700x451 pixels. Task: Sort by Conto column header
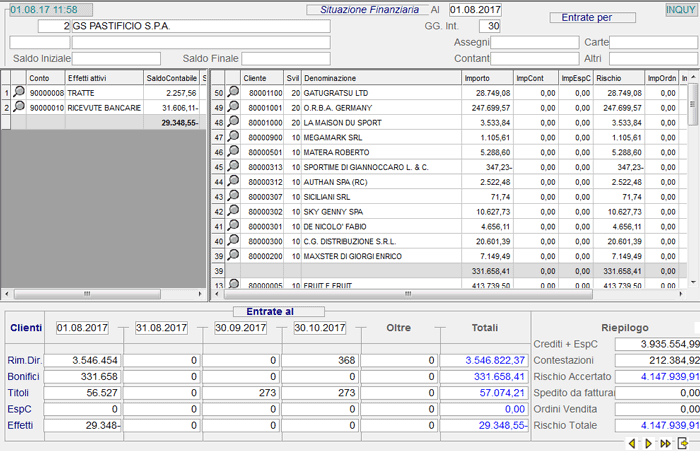46,78
